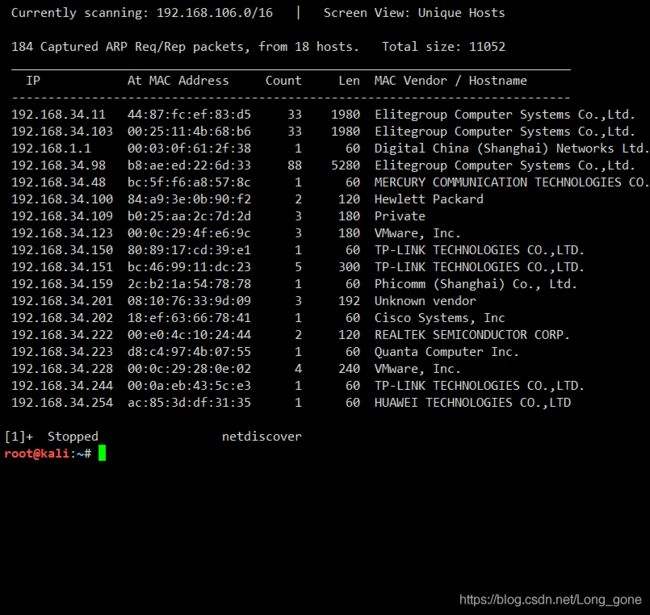Screen dimensions: 650x615
Task: Click the green terminal cursor block
Action: 102,453
